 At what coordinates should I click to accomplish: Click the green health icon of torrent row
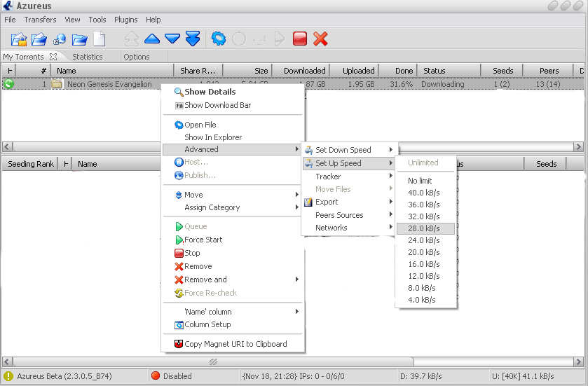tap(8, 84)
